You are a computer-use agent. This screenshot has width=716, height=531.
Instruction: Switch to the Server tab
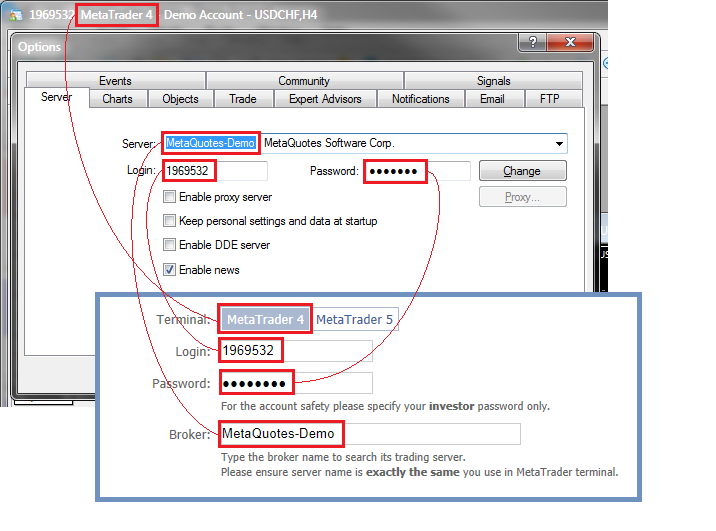pos(57,97)
